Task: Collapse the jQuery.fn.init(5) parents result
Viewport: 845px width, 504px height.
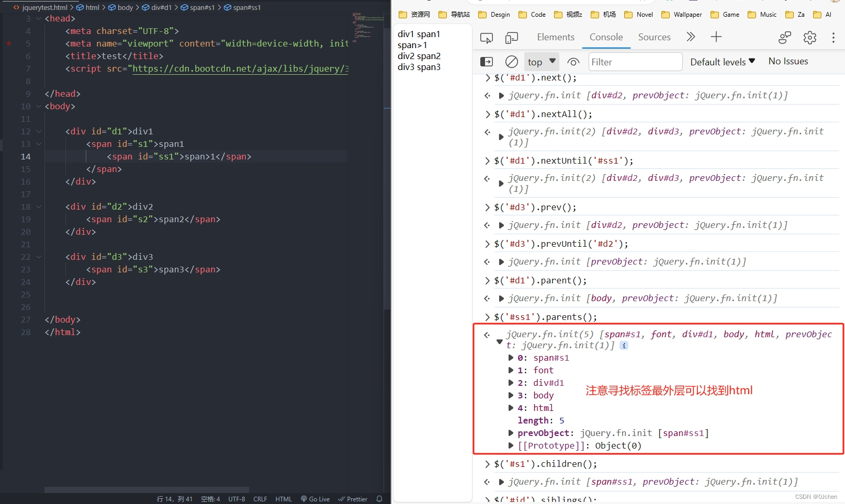Action: pos(499,341)
